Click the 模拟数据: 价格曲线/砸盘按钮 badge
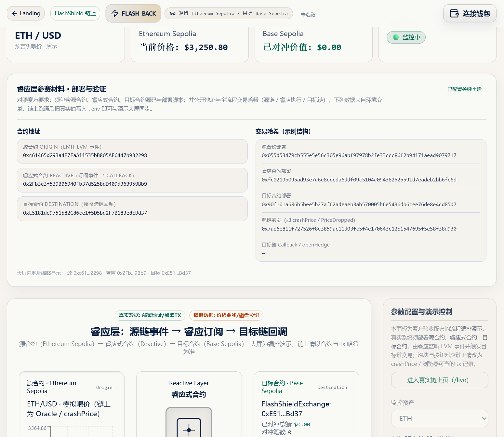 pyautogui.click(x=226, y=315)
